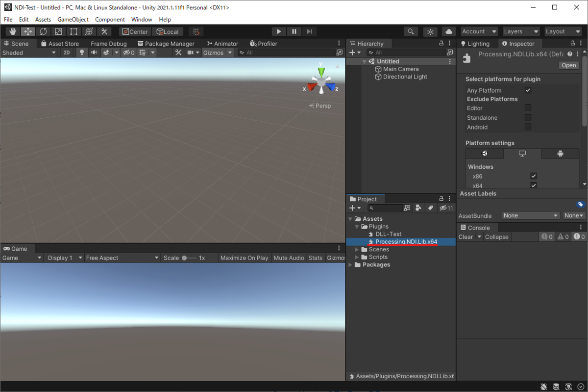The height and width of the screenshot is (392, 588).
Task: Open the Free Aspect dropdown
Action: click(x=122, y=258)
